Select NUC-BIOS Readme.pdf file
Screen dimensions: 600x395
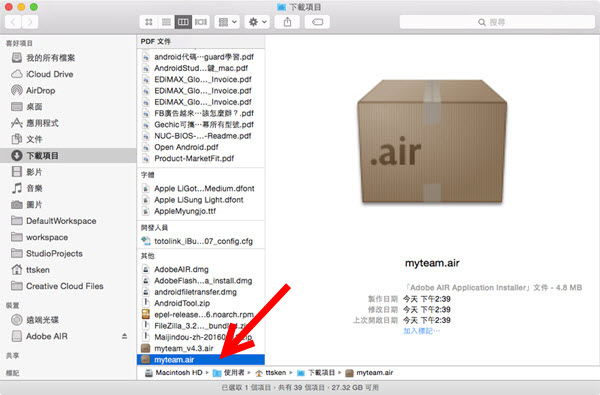point(201,136)
